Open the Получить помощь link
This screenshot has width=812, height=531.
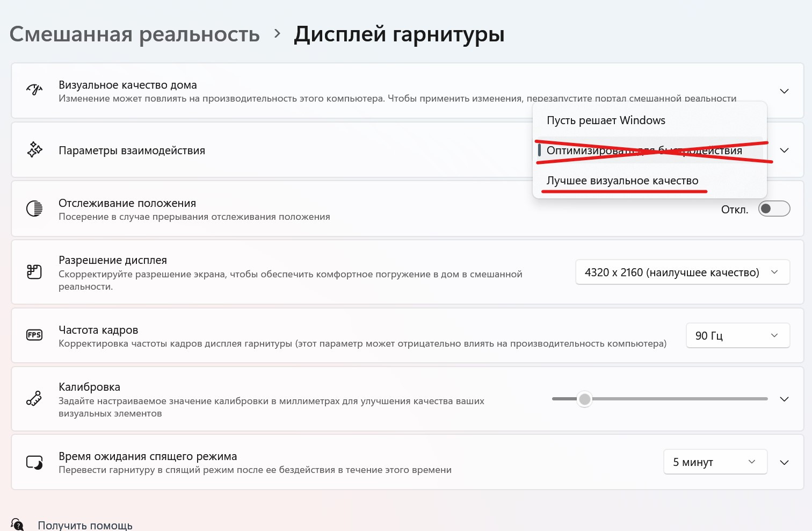[85, 525]
